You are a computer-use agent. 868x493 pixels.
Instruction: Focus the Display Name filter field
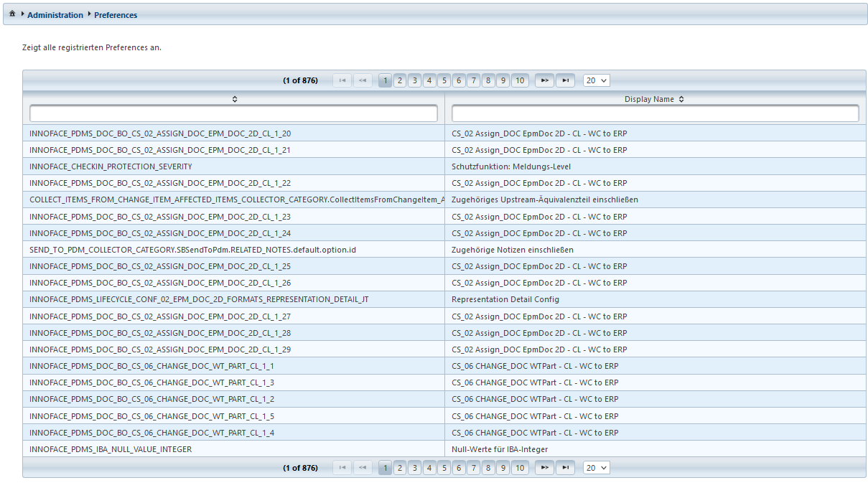tap(655, 113)
